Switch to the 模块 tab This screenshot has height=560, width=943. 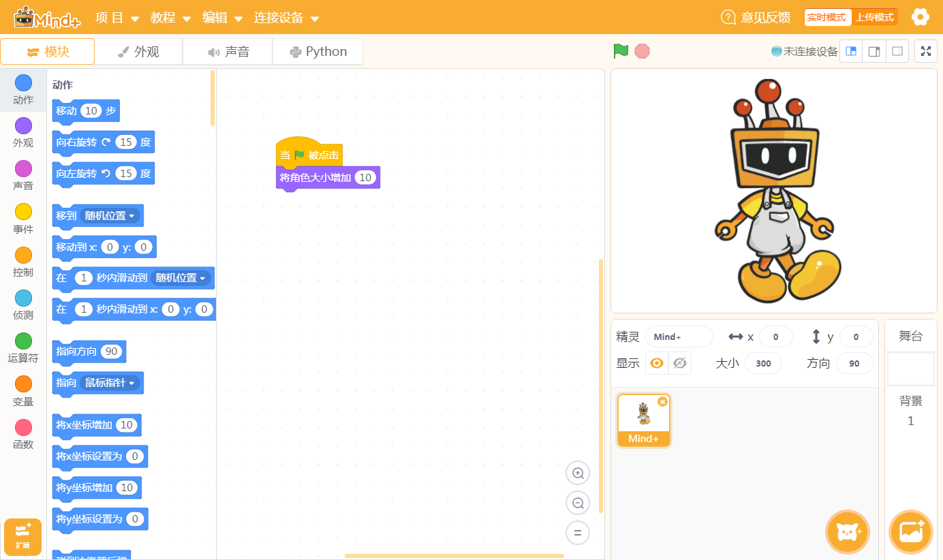click(x=48, y=52)
